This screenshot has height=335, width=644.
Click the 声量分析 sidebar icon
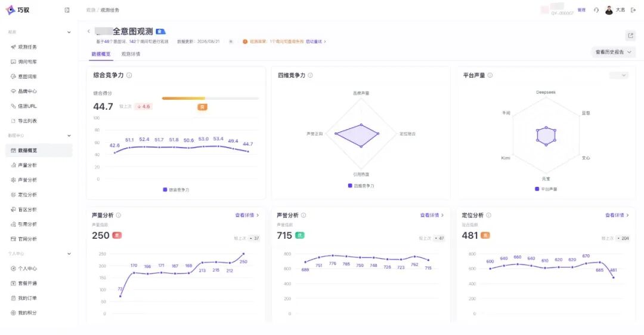point(13,165)
